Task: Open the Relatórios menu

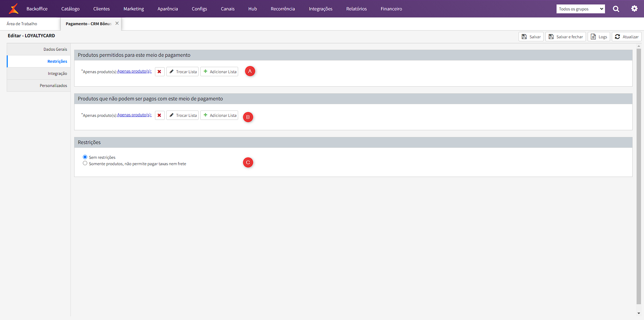Action: pyautogui.click(x=357, y=9)
